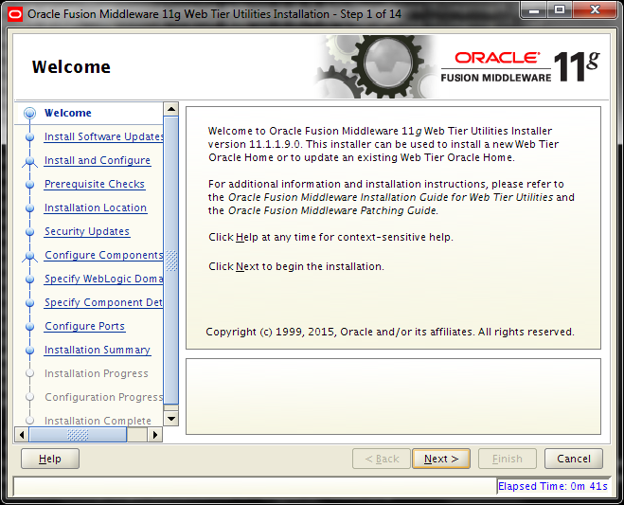Click the disabled Installation Complete step

point(98,421)
